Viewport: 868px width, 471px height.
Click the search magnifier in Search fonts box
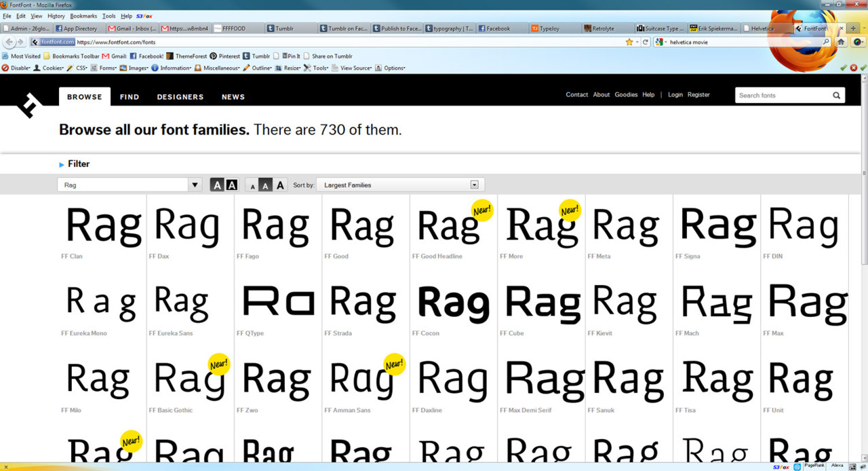[837, 96]
